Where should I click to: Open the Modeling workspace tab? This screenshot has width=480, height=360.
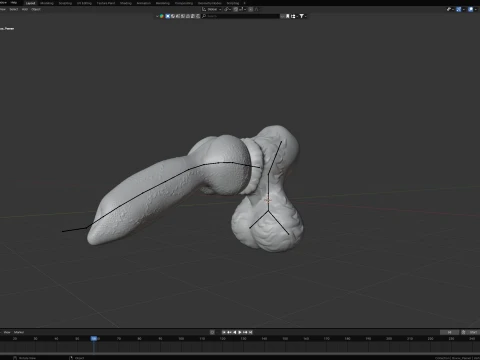pyautogui.click(x=47, y=3)
